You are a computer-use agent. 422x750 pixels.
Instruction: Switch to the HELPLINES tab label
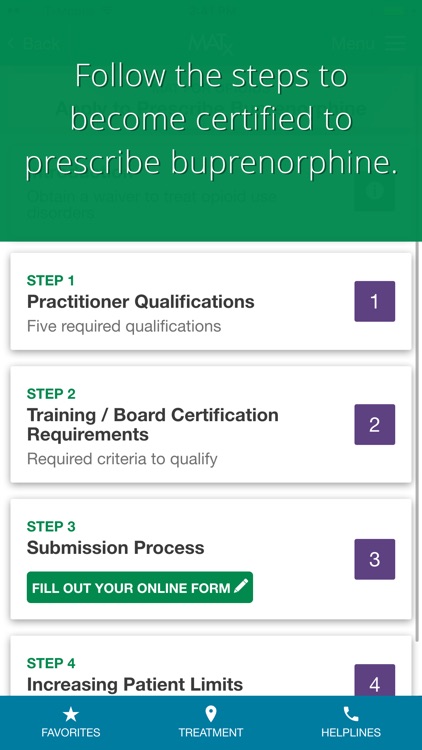click(x=351, y=732)
